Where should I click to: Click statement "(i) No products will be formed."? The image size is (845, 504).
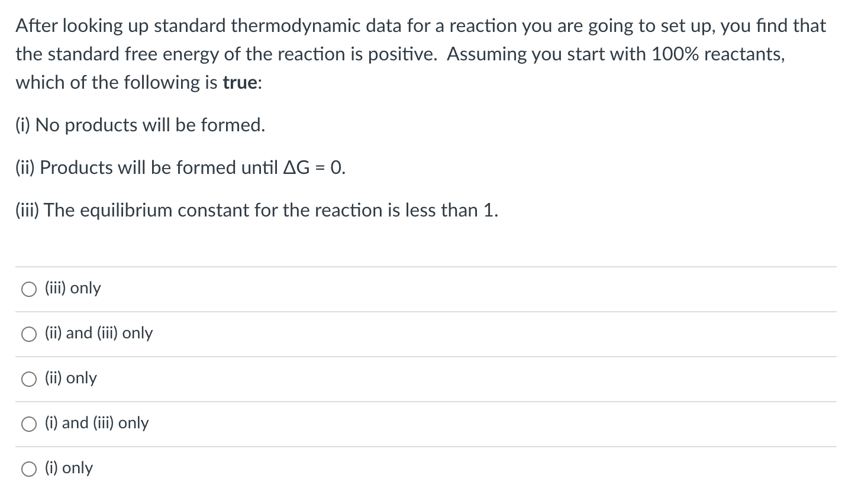click(x=140, y=125)
